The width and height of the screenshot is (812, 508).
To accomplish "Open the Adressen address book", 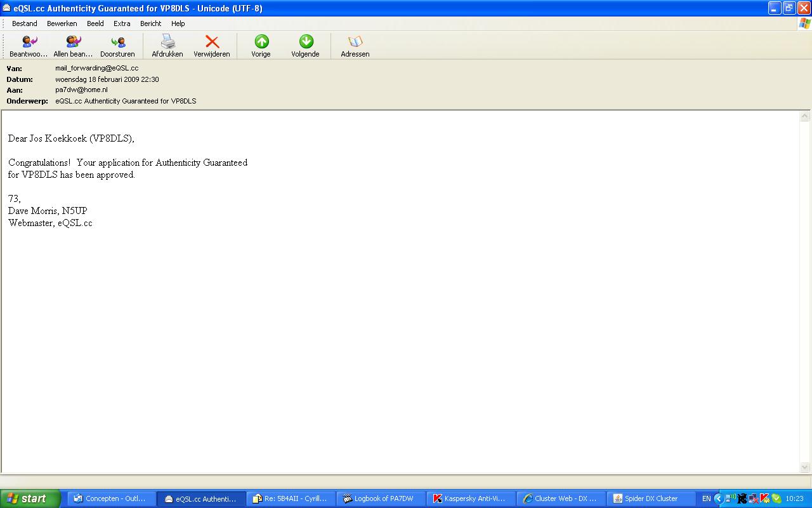I will [355, 42].
